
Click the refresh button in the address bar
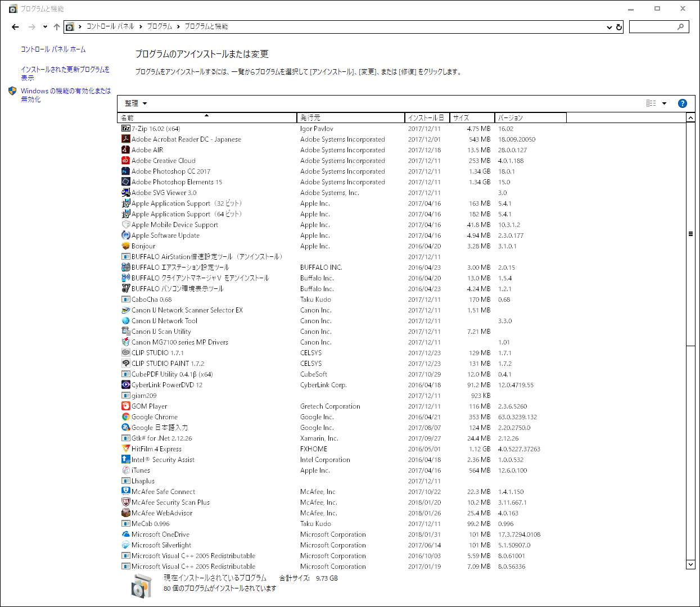[x=619, y=27]
